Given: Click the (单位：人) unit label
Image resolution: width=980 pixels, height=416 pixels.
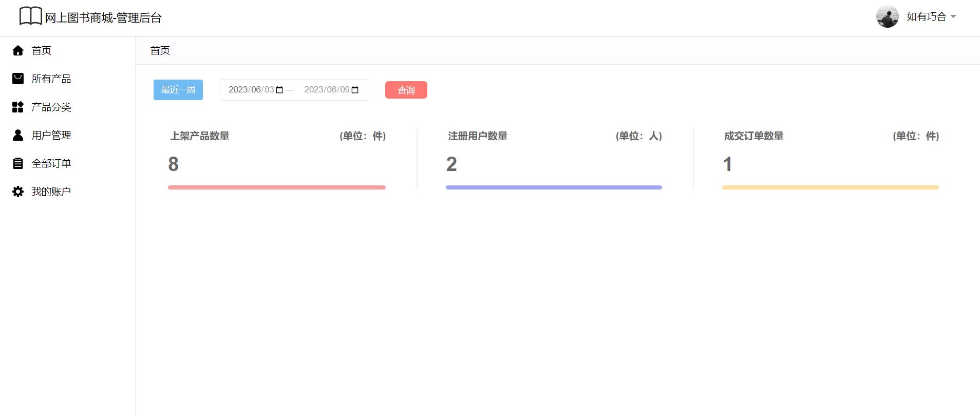Looking at the screenshot, I should pyautogui.click(x=639, y=136).
